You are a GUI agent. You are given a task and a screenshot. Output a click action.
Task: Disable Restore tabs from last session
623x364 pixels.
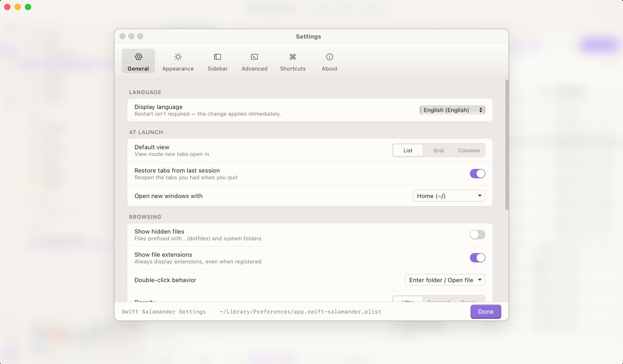477,174
